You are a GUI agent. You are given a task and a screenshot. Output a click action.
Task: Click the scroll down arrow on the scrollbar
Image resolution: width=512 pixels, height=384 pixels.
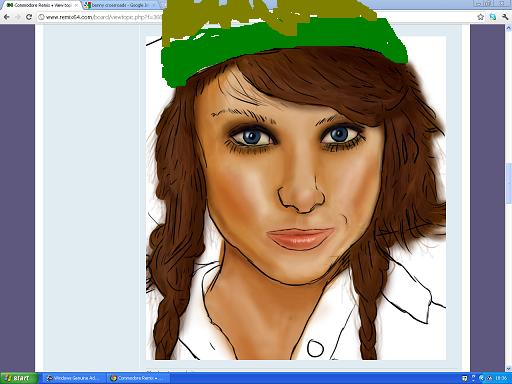pos(509,369)
